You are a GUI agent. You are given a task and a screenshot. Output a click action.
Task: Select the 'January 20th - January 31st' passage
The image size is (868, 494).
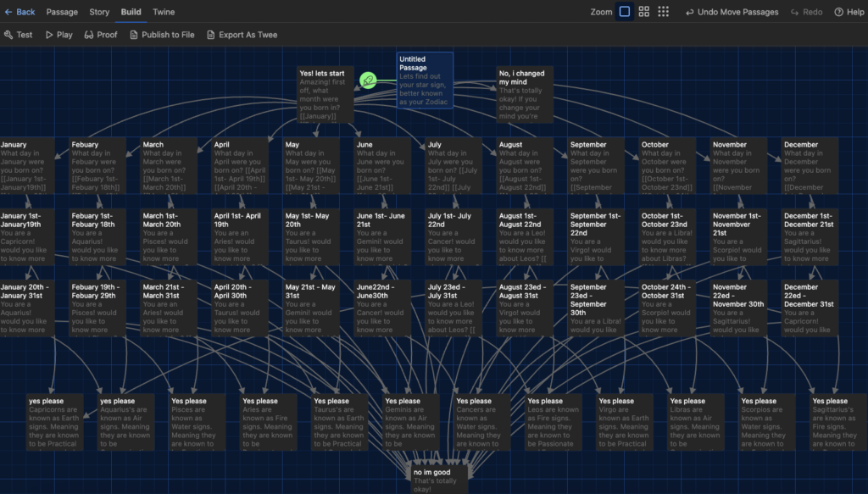point(27,308)
